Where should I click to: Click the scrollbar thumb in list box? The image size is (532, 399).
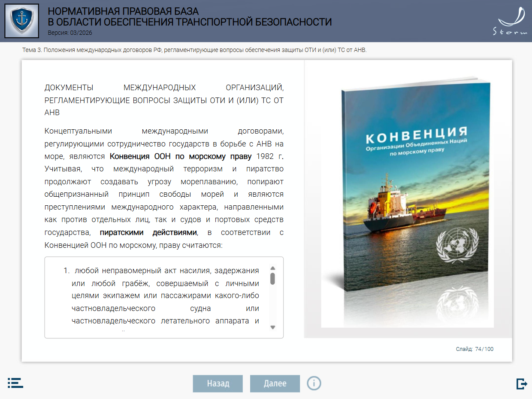pos(272,278)
